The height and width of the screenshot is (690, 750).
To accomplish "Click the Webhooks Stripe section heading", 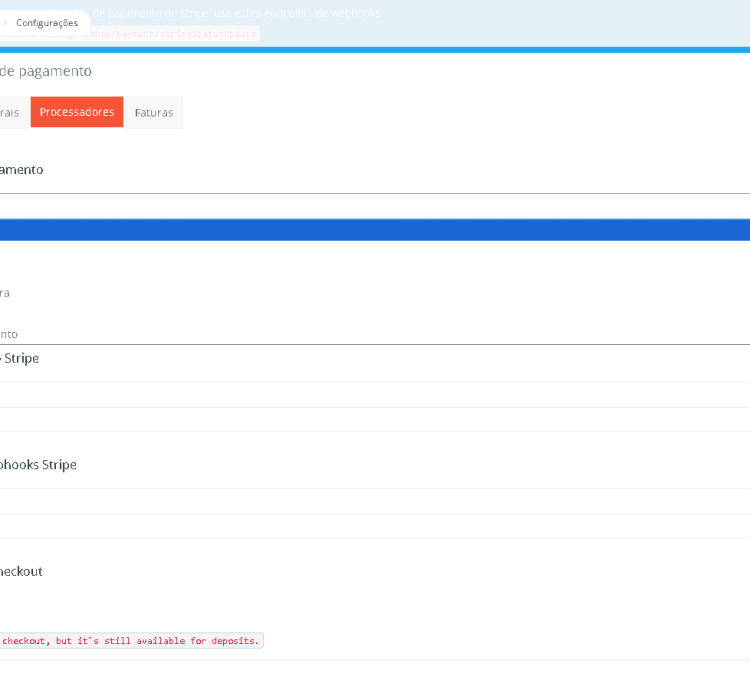I will [x=38, y=464].
